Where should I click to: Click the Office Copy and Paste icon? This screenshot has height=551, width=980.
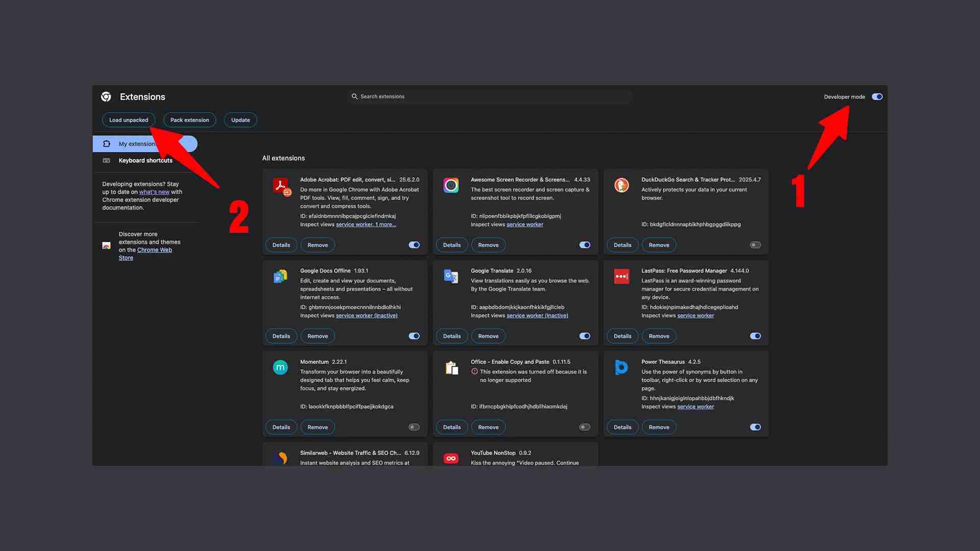(x=451, y=367)
